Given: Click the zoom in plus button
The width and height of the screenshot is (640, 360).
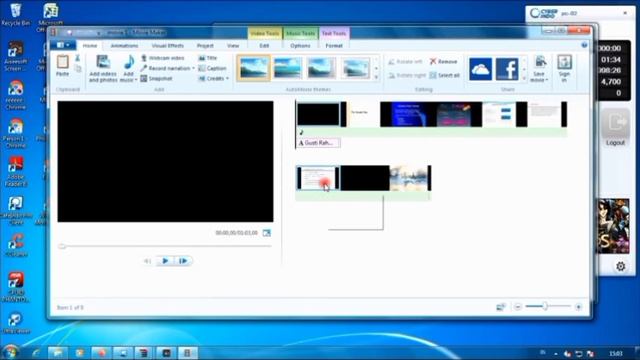Looking at the screenshot, I should point(578,307).
